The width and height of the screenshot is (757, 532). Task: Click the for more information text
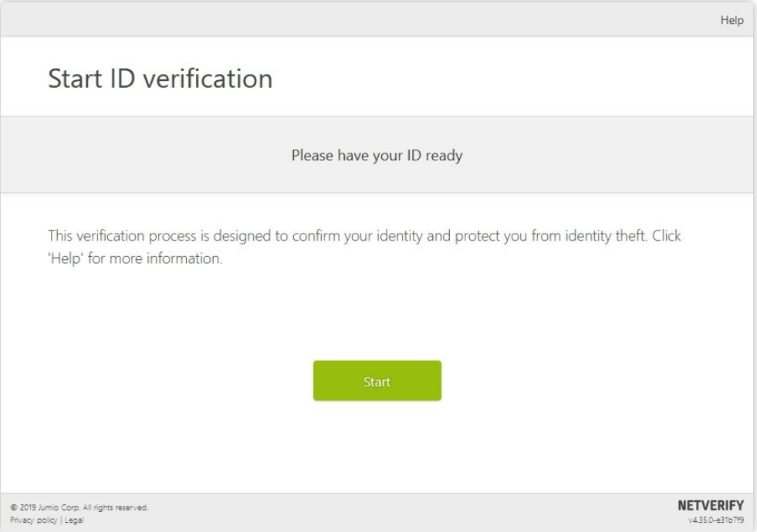coord(155,258)
